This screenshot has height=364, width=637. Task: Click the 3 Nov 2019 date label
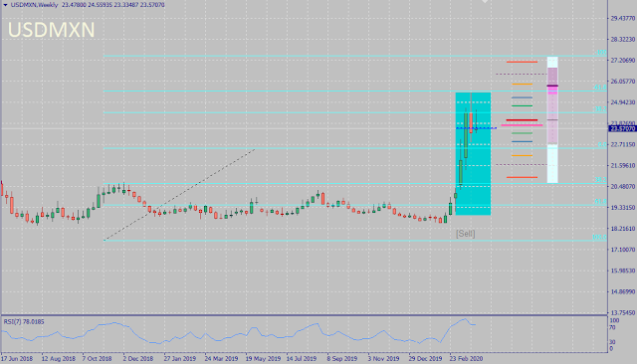[383, 359]
